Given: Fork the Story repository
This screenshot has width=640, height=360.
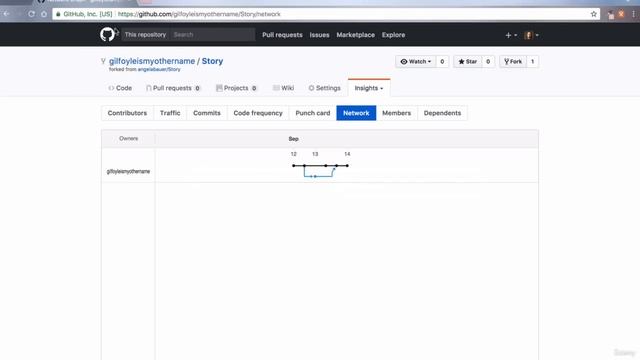Looking at the screenshot, I should tap(513, 62).
